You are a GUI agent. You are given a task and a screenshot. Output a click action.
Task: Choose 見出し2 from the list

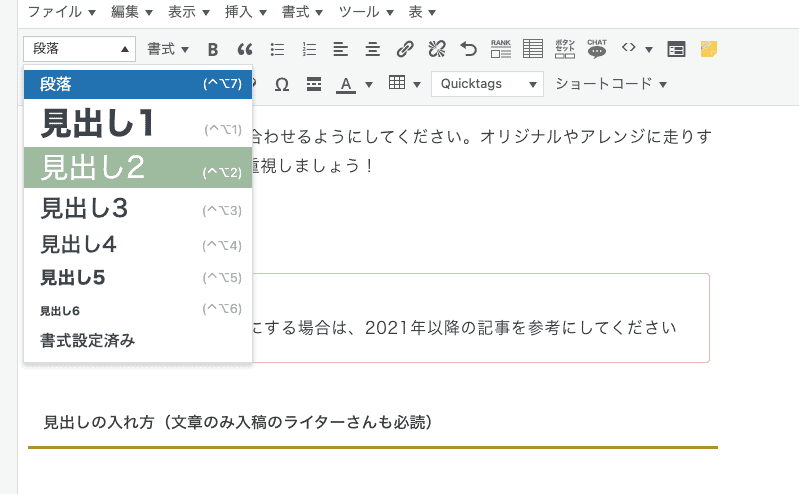(138, 168)
